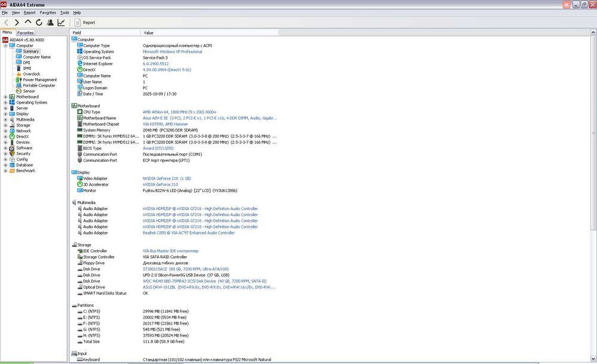Click the Software icon in the tree
Screen dimensions: 597x364
click(x=12, y=148)
